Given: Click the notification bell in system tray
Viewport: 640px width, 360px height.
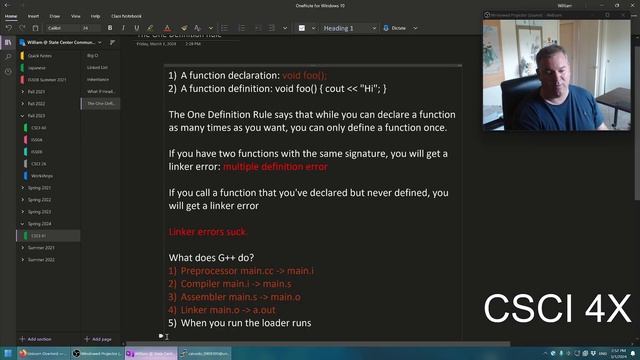Looking at the screenshot, I should tap(633, 353).
